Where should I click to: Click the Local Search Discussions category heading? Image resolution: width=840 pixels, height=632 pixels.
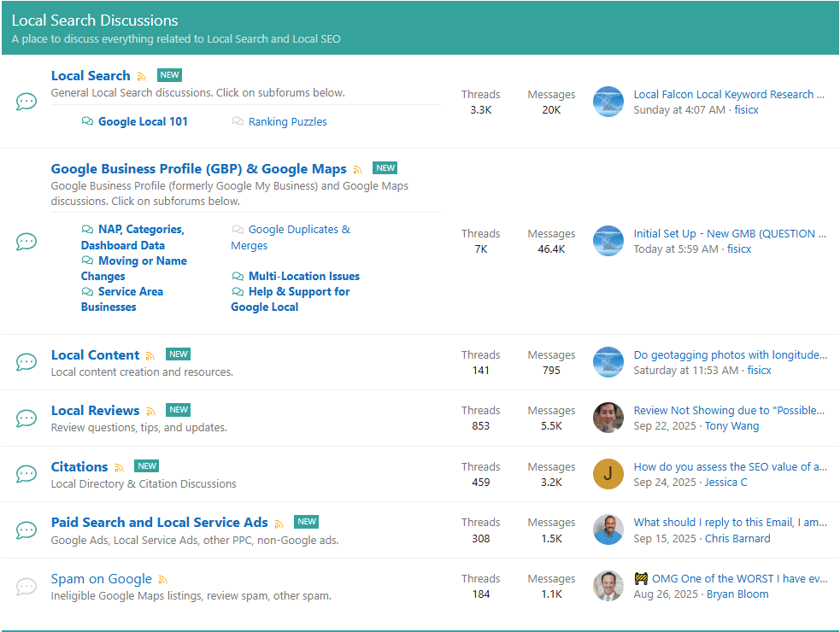pos(95,20)
